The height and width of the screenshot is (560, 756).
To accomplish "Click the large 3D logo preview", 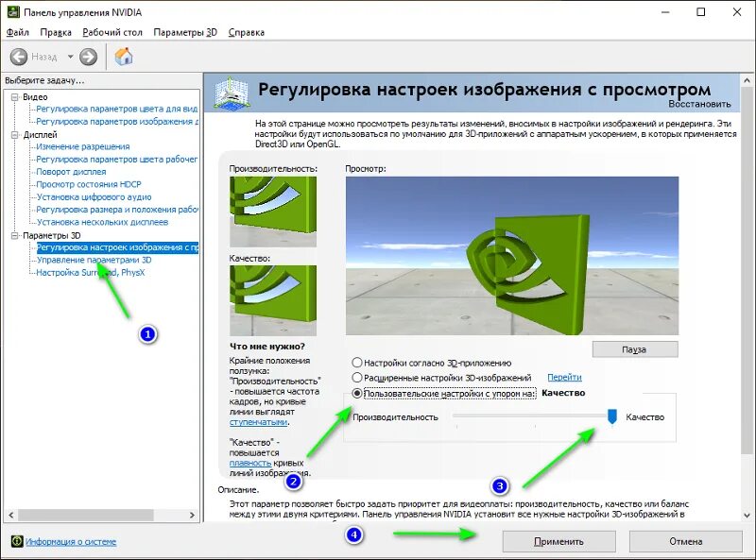I will [x=512, y=255].
